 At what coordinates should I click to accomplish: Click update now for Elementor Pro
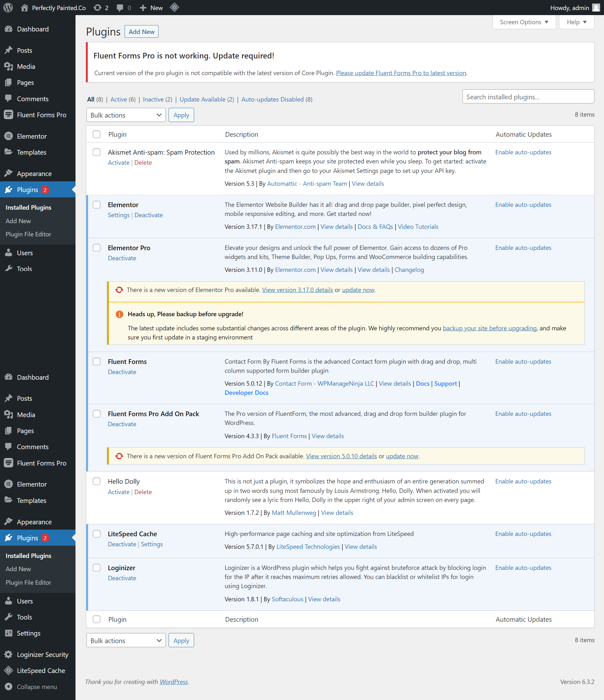[x=358, y=290]
